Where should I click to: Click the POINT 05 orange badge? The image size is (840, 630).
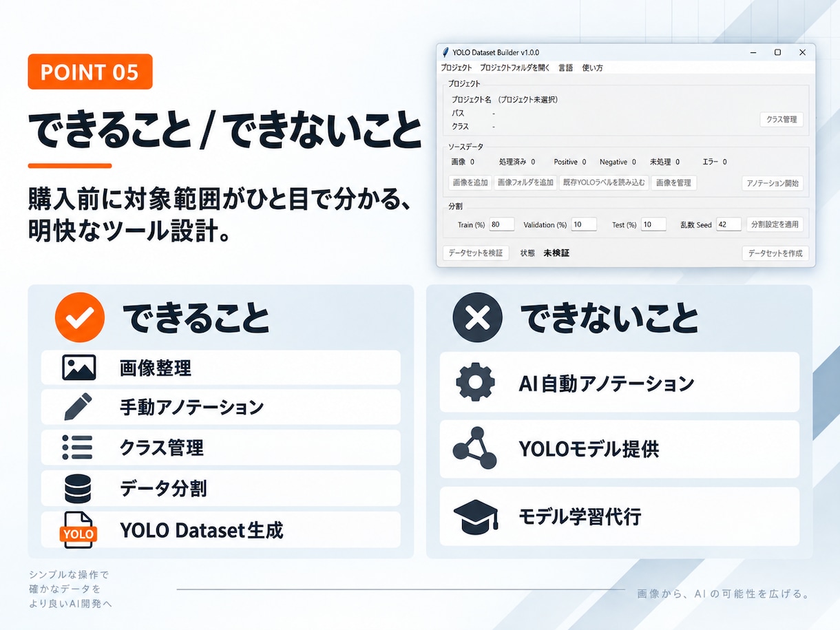click(x=90, y=72)
